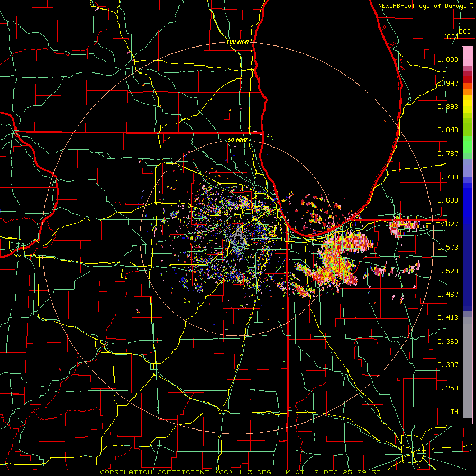476x476 pixels.
Task: Select the 0.627 legend value
Action: point(448,224)
